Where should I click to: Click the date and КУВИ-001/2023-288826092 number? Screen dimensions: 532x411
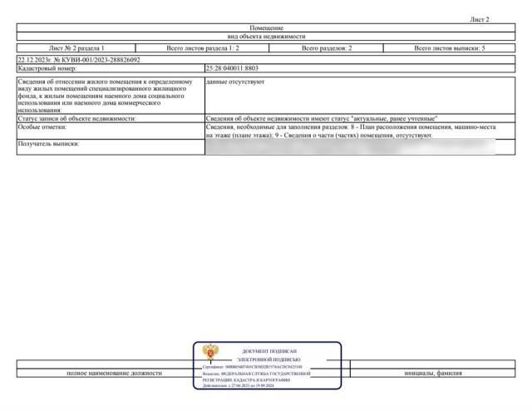pos(79,60)
